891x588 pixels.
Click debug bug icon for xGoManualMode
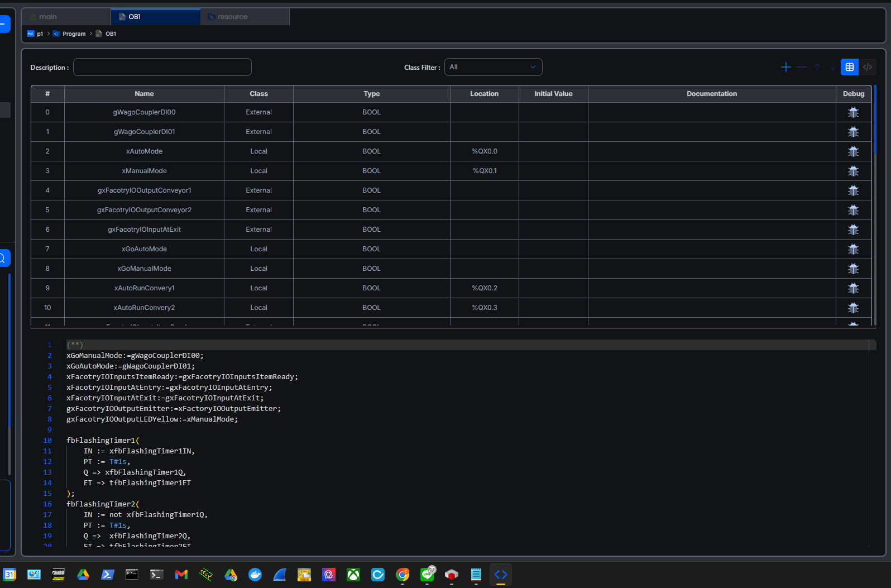853,269
